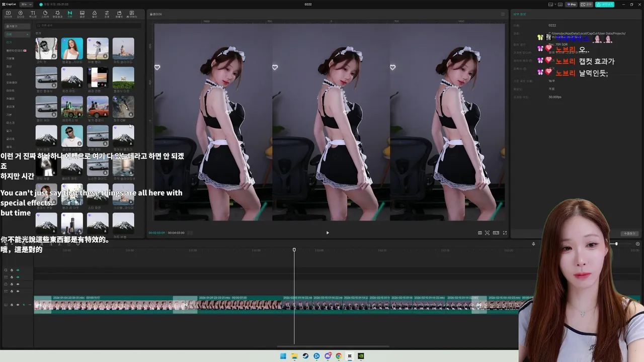The image size is (644, 362).
Task: Click the 수정하기 (Modify) button in details panel
Action: [629, 233]
